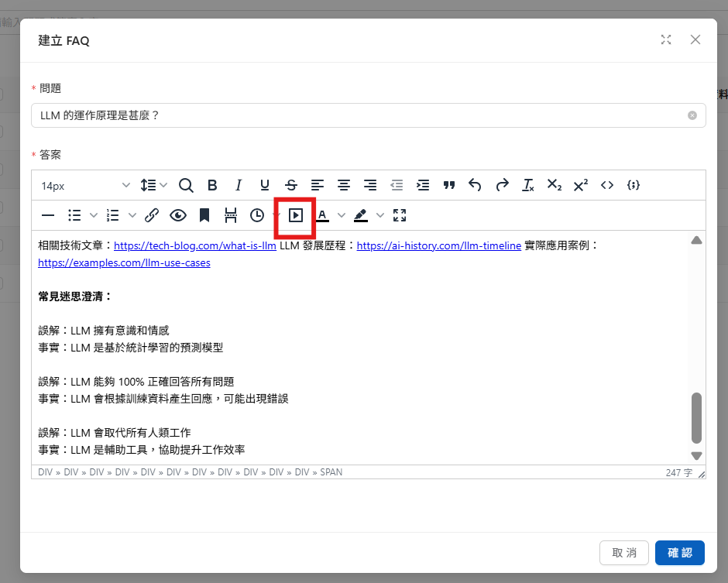This screenshot has width=728, height=583.
Task: Click the 確認 confirm button
Action: click(679, 553)
